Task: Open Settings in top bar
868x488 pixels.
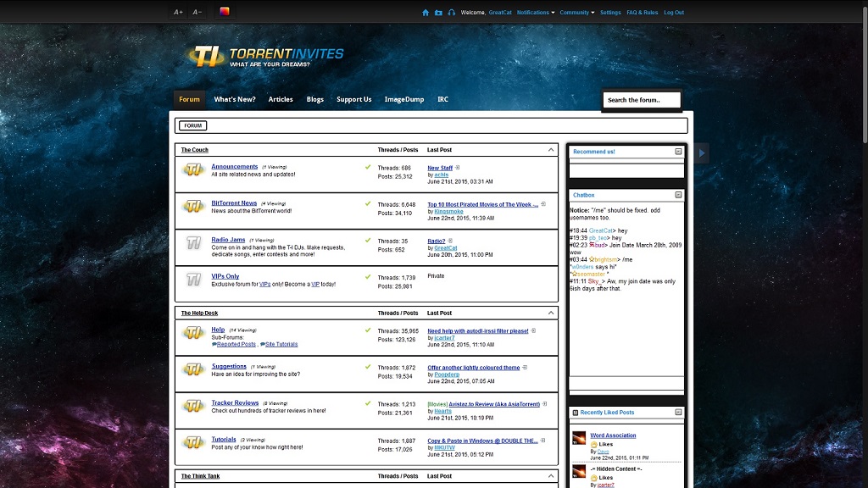Action: click(x=610, y=12)
